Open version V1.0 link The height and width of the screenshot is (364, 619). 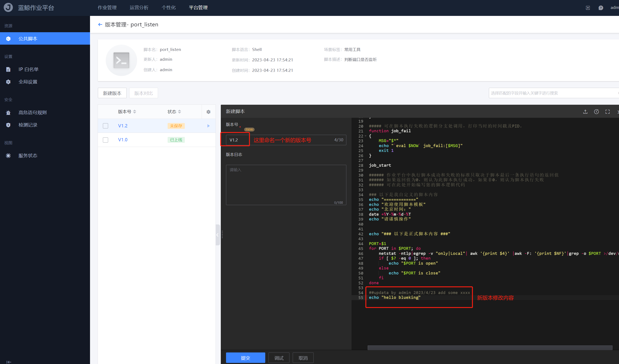123,140
